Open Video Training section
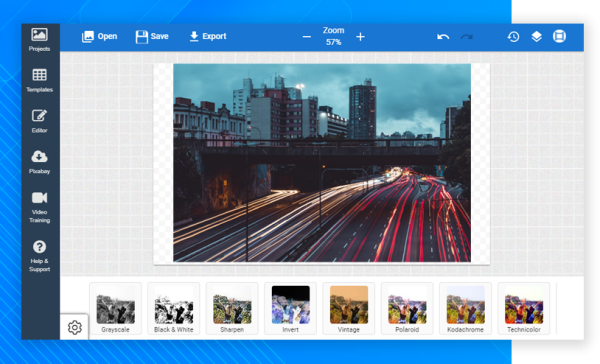This screenshot has width=600, height=364. [39, 207]
